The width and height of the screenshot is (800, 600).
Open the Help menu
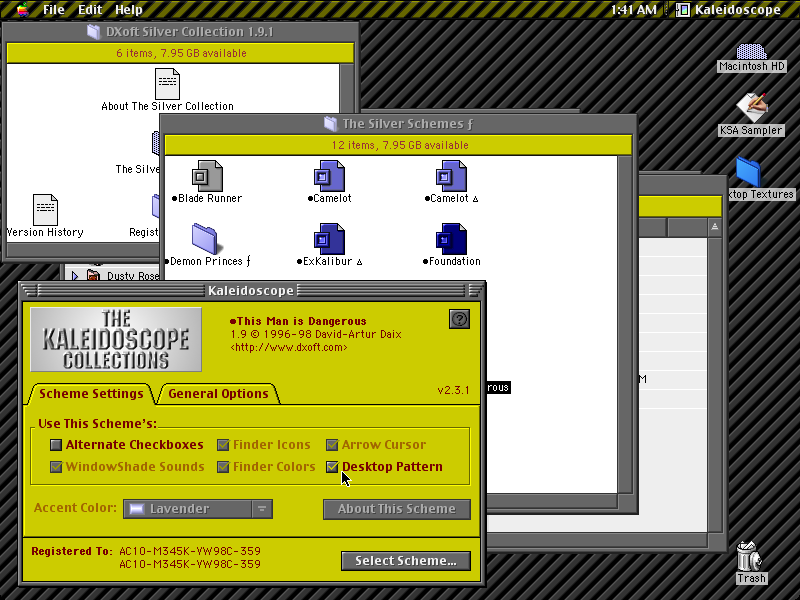[x=129, y=9]
